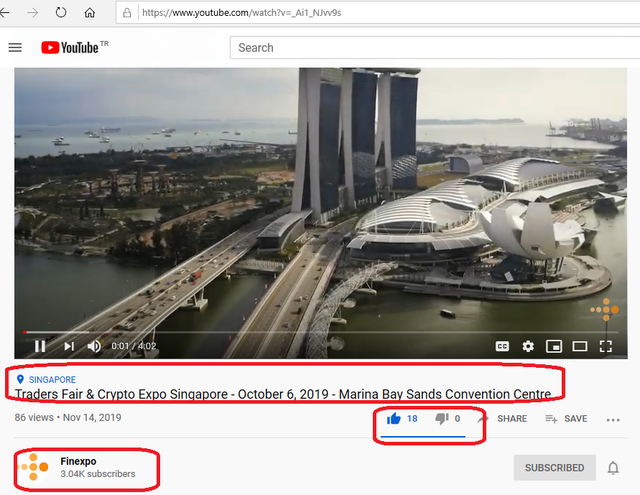This screenshot has height=495, width=640.
Task: Click the YouTube search box
Action: (435, 48)
